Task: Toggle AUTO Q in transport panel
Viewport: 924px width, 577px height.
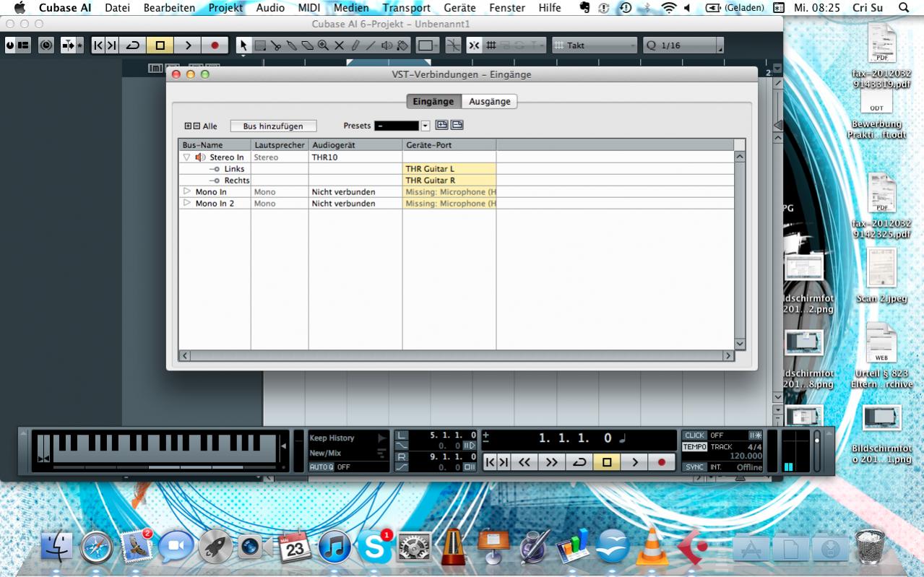Action: pyautogui.click(x=321, y=467)
